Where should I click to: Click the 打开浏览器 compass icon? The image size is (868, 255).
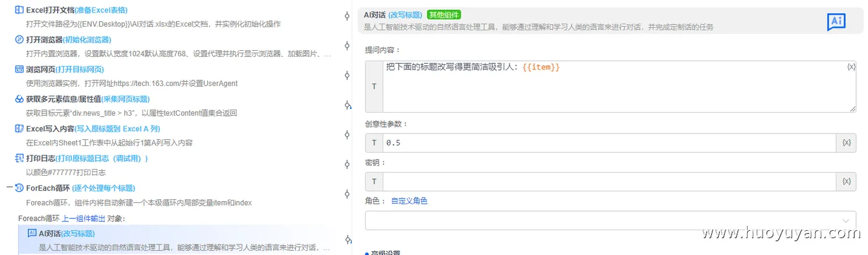(x=19, y=40)
